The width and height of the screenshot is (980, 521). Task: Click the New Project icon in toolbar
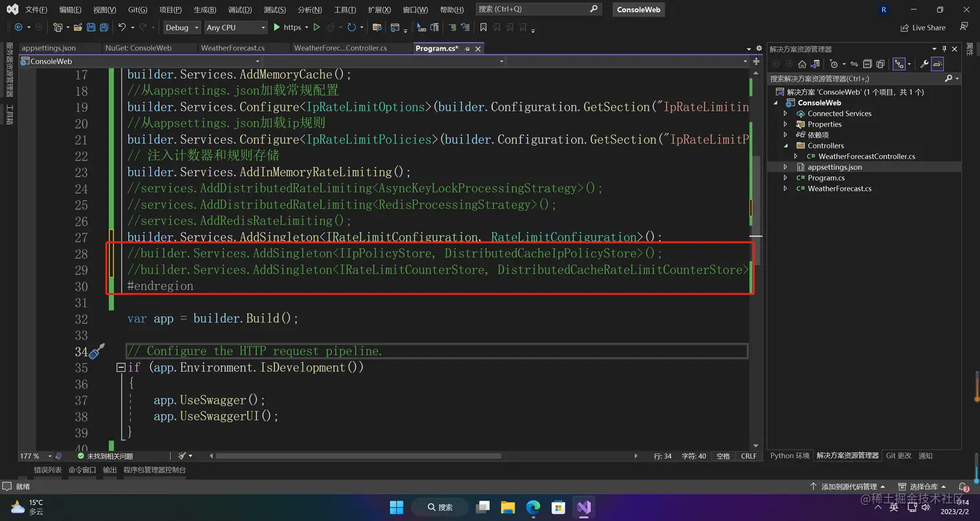[x=58, y=27]
